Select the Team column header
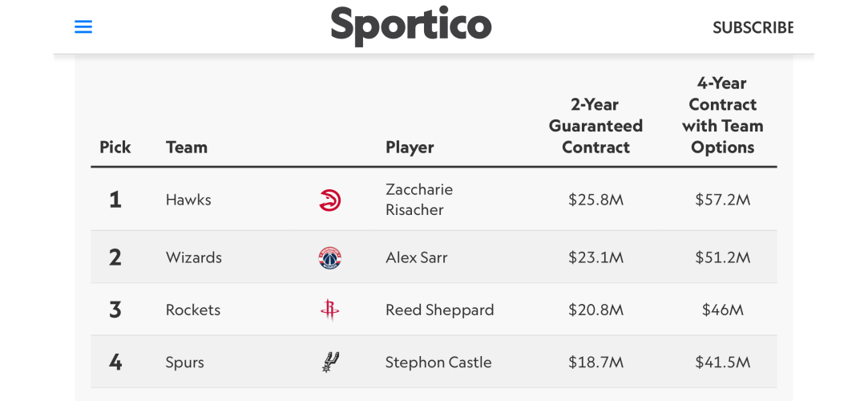Image resolution: width=868 pixels, height=401 pixels. click(x=187, y=148)
